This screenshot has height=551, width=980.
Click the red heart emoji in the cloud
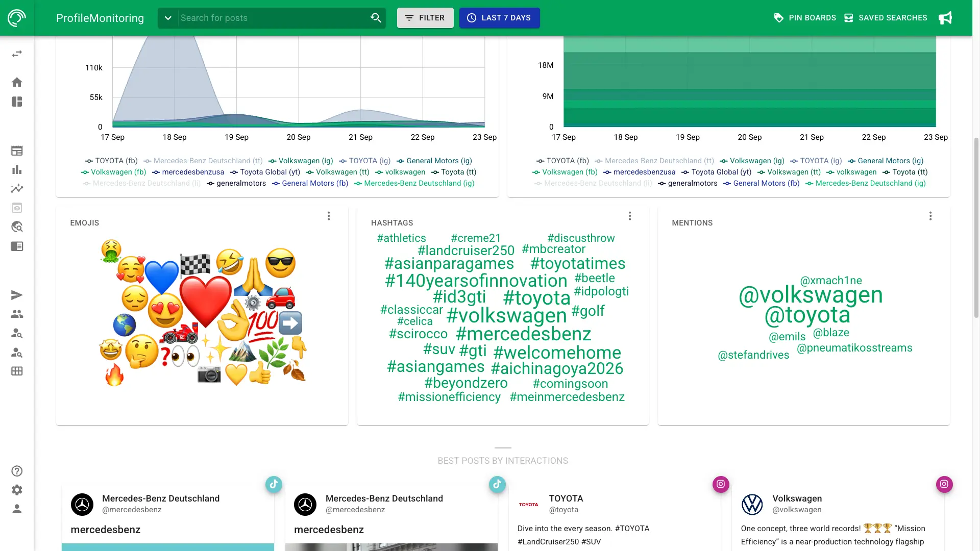point(205,302)
